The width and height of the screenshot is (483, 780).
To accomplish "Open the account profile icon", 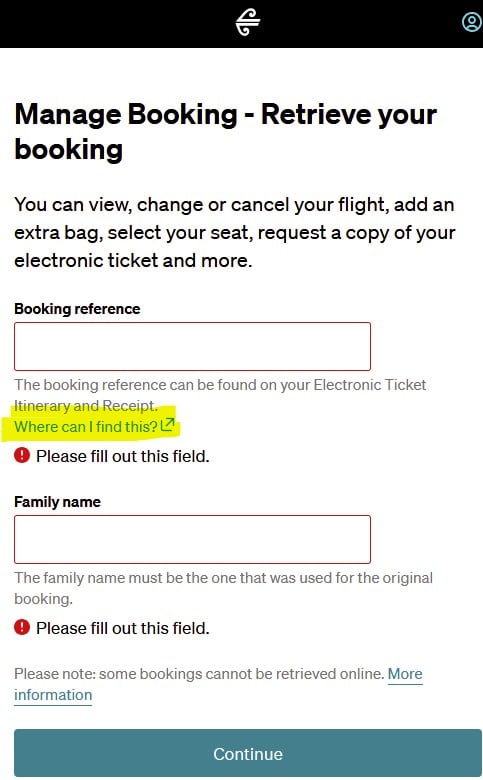I will [472, 22].
